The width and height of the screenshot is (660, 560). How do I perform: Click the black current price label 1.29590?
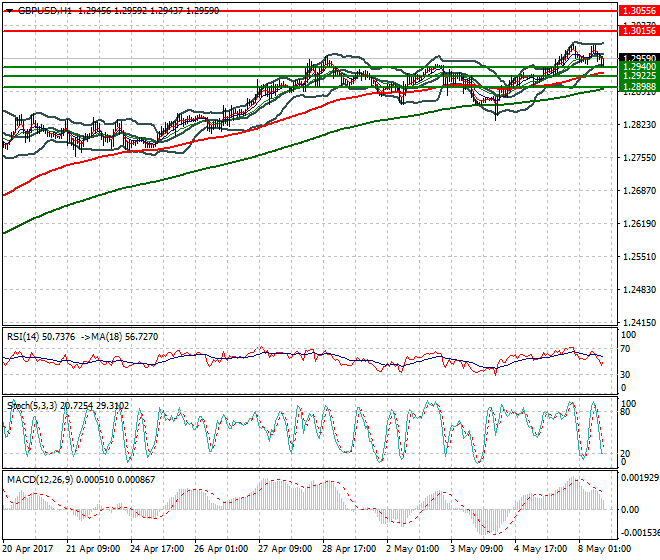639,58
